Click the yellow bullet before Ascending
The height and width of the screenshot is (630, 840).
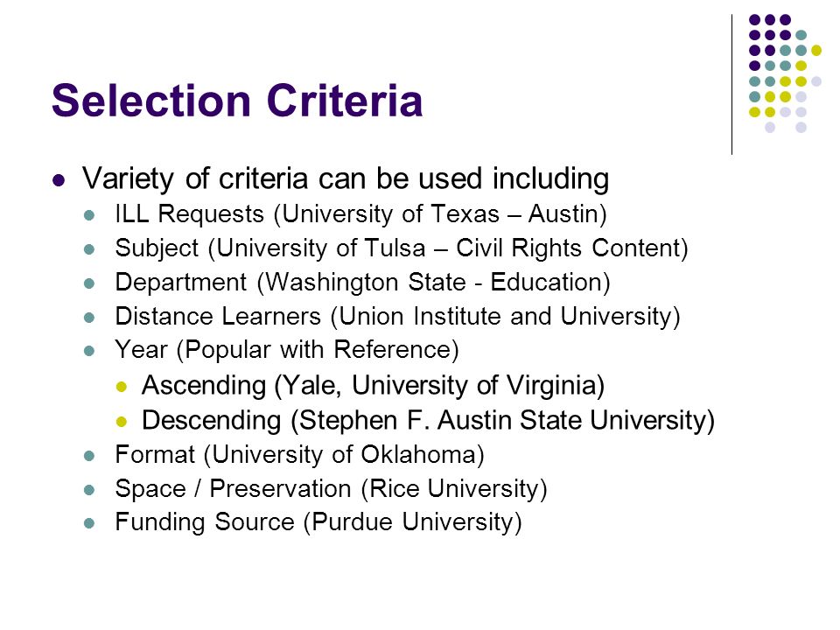coord(122,387)
